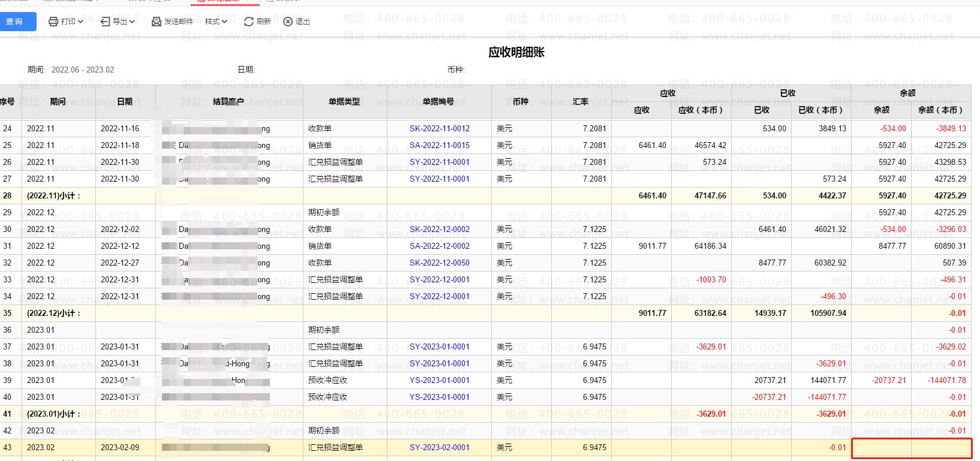Open document link SK-2022-11-0012
This screenshot has width=980, height=461.
click(440, 128)
